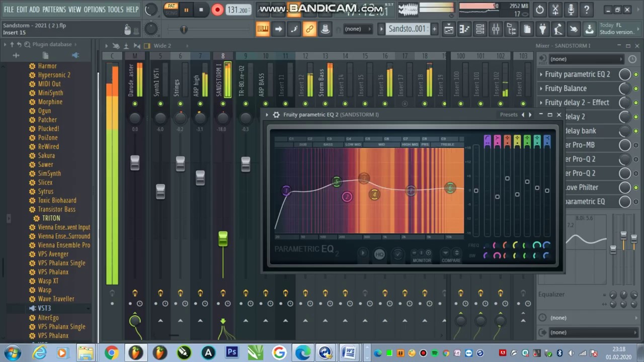Click the blue band 7 type tab
Image resolution: width=644 pixels, height=362 pixels.
click(x=547, y=141)
